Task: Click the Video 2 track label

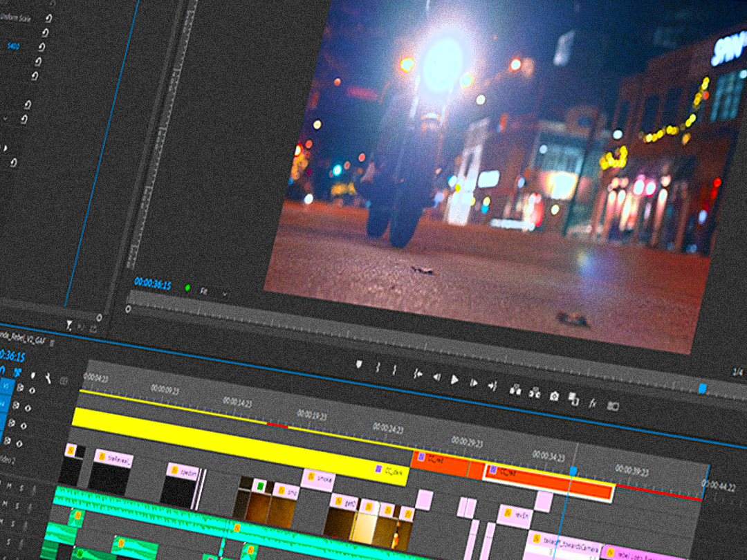Action: click(6, 460)
